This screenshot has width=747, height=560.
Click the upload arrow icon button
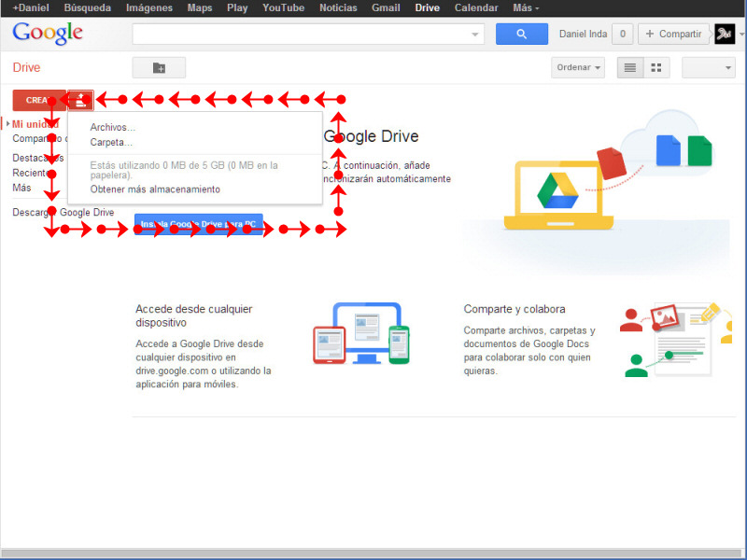coord(80,100)
